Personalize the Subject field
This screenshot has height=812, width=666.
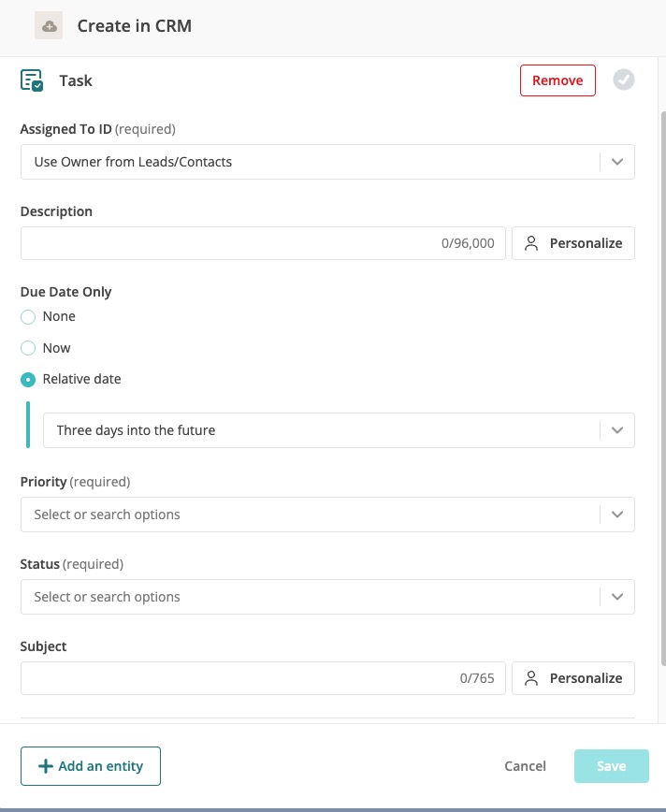[573, 678]
